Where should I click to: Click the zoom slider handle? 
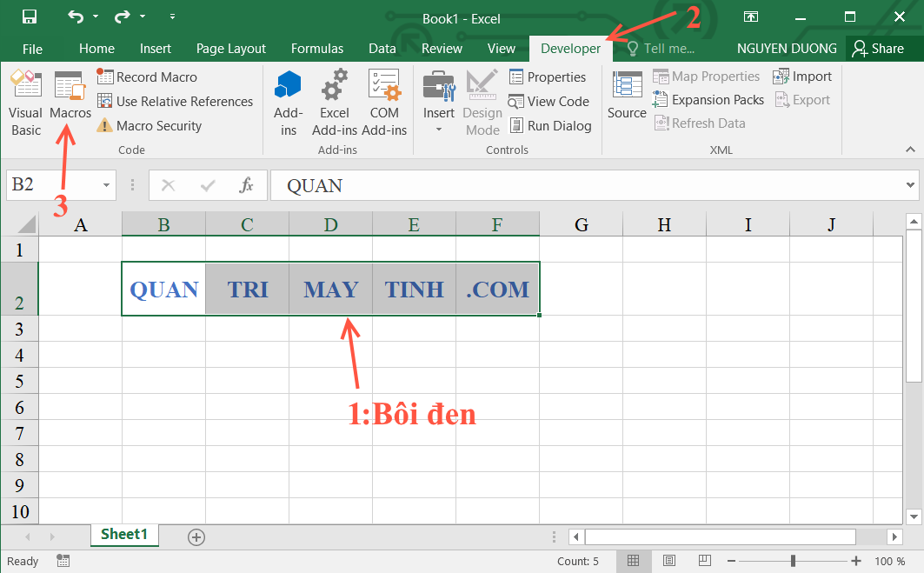pos(793,561)
